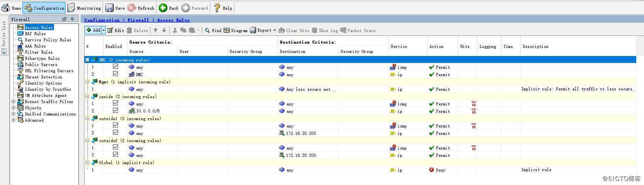Edit the selected access rule
The height and width of the screenshot is (185, 644).
click(116, 30)
